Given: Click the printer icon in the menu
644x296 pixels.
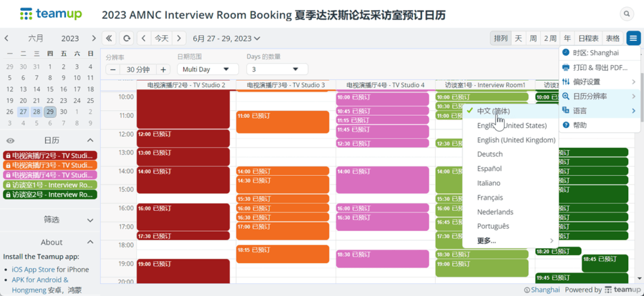Looking at the screenshot, I should click(x=565, y=67).
